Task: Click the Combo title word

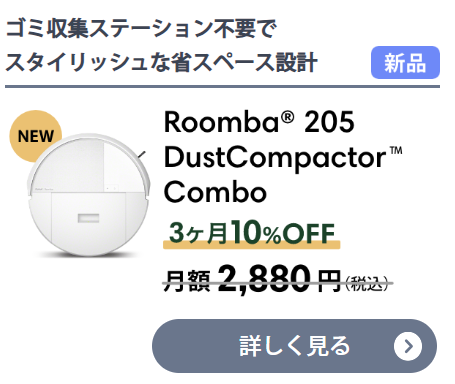Action: click(x=215, y=192)
